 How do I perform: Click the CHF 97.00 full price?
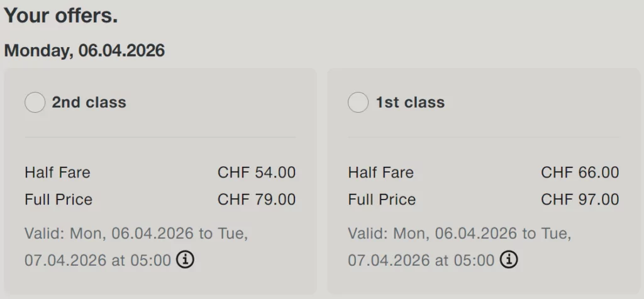click(x=580, y=200)
